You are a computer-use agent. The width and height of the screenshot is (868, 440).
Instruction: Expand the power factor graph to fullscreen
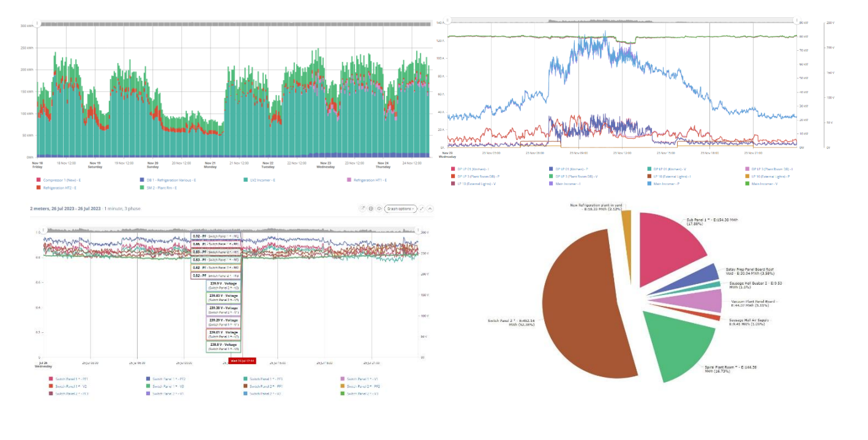422,209
